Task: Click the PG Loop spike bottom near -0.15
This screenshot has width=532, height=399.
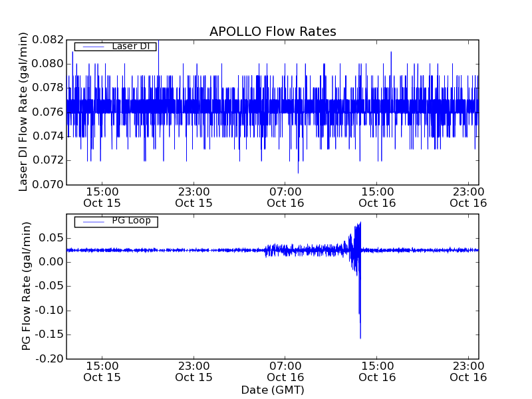Action: (x=360, y=338)
